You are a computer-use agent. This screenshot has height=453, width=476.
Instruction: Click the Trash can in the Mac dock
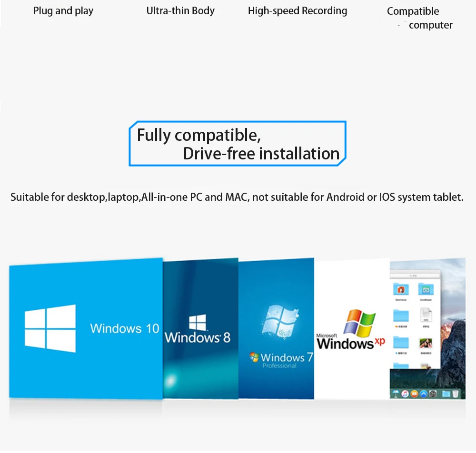[x=456, y=394]
